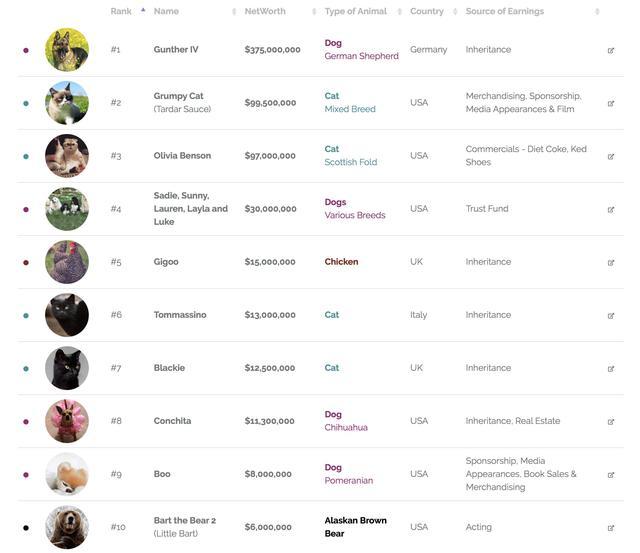
Task: Sort the table by Rank column
Action: [121, 11]
